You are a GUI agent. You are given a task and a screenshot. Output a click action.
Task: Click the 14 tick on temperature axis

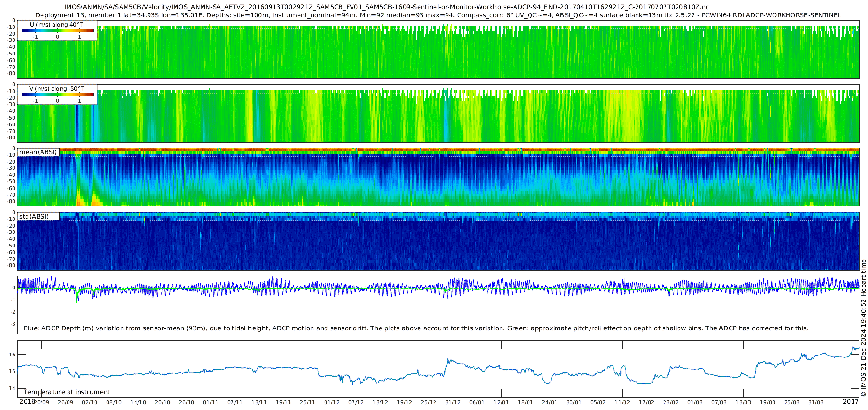point(13,388)
